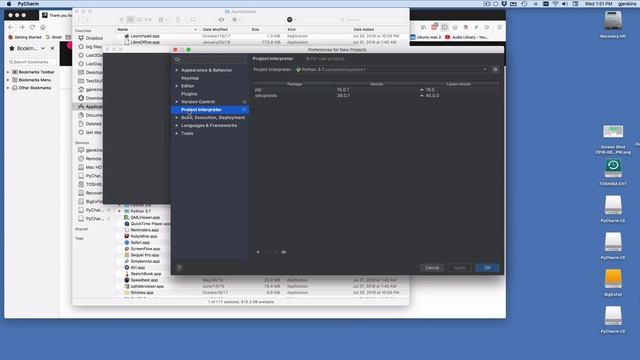Open the Apple menu
The height and width of the screenshot is (360, 640).
pyautogui.click(x=9, y=4)
